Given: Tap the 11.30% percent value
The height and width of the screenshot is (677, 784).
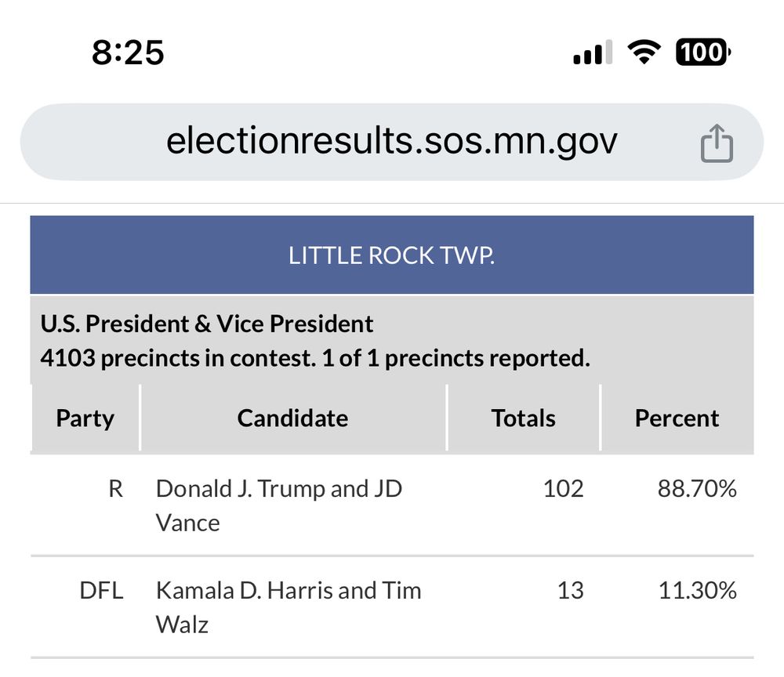Looking at the screenshot, I should [x=696, y=590].
